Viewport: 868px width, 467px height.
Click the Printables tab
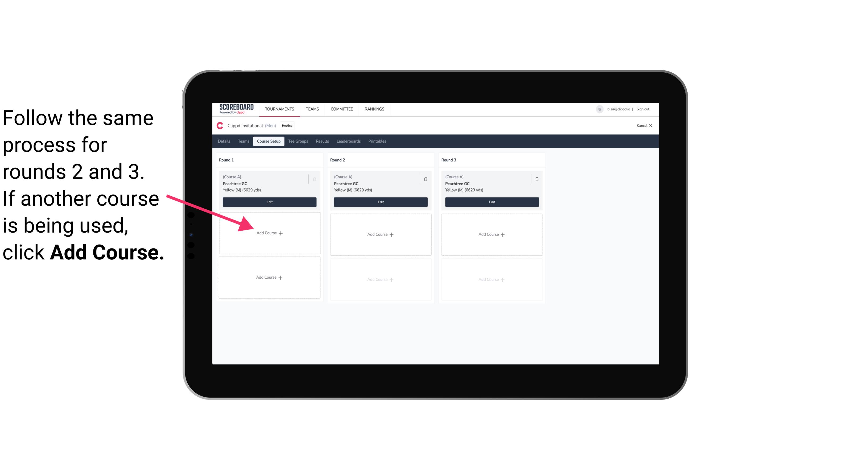[x=378, y=142]
